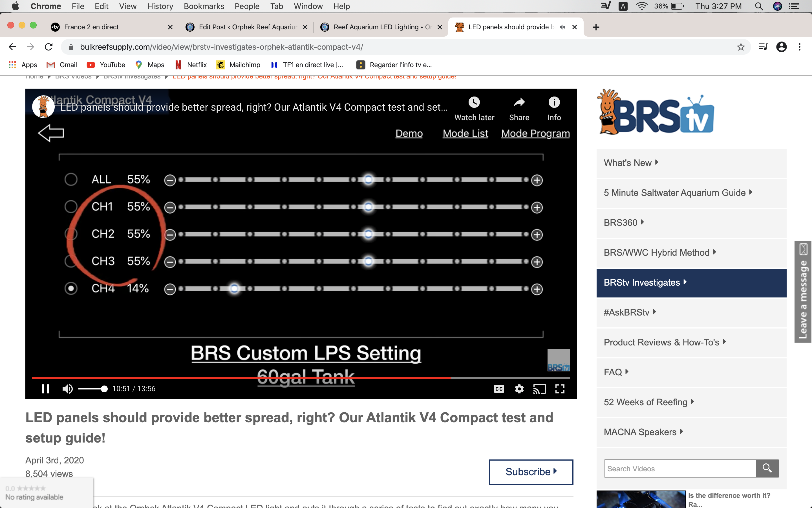The width and height of the screenshot is (812, 508).
Task: Click Watch later clock icon
Action: click(474, 102)
